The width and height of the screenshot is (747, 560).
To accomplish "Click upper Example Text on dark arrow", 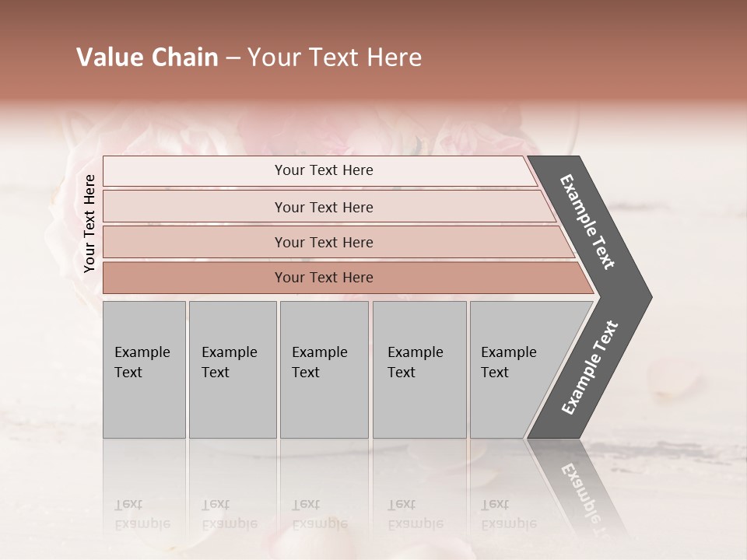I will click(x=587, y=222).
